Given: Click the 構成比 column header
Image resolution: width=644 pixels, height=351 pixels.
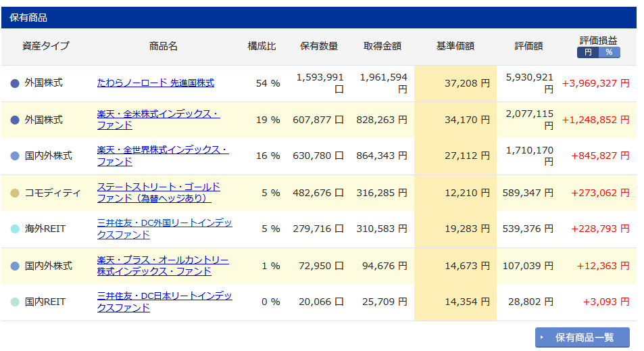Looking at the screenshot, I should tap(262, 46).
